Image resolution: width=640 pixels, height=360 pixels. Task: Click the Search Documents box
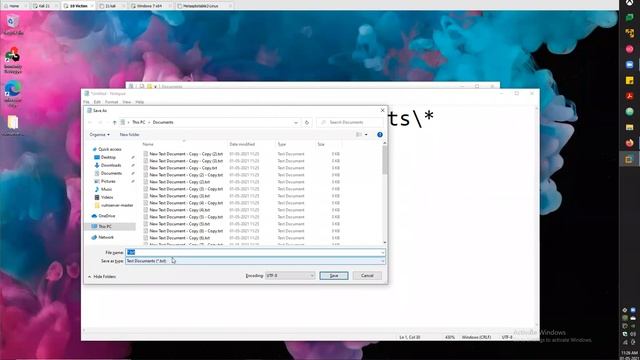[350, 122]
